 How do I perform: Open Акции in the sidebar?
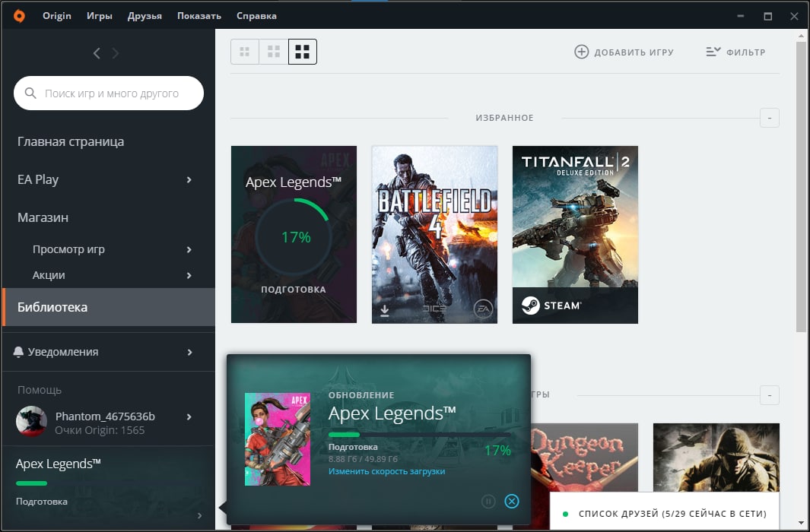pos(49,276)
